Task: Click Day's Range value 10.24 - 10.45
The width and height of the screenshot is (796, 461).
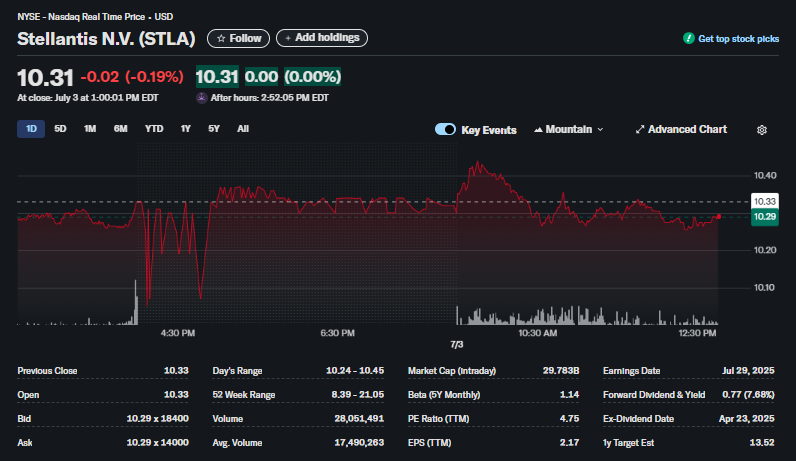Action: click(x=355, y=371)
